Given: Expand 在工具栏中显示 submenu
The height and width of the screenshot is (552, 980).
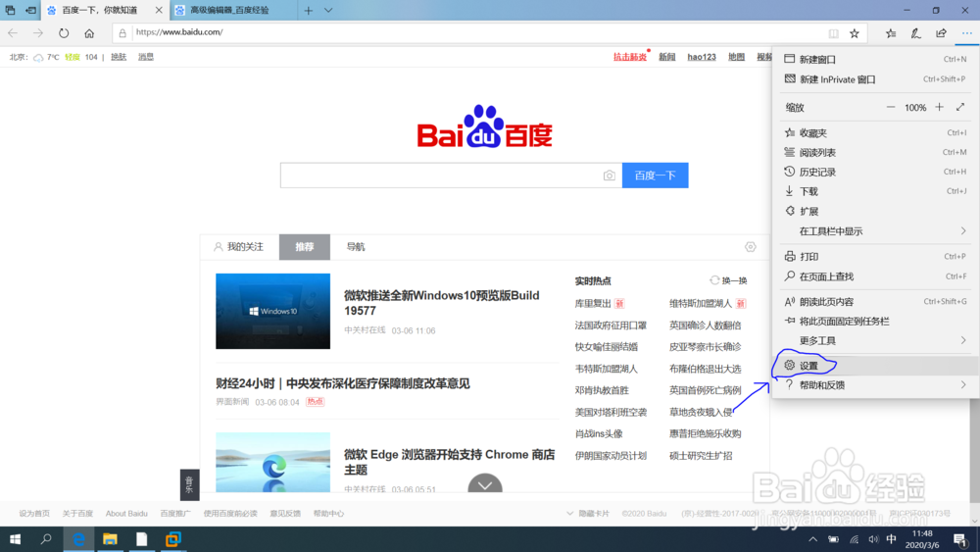Looking at the screenshot, I should pos(875,231).
